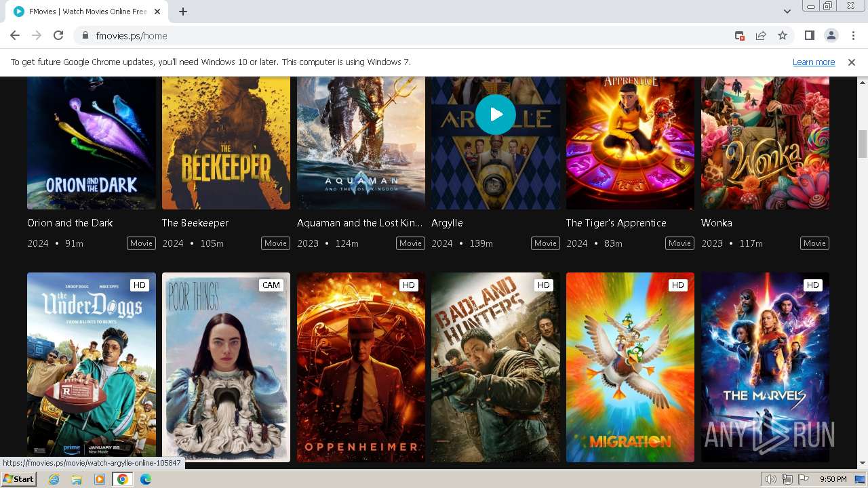Open the Action Center flag icon
The height and width of the screenshot is (488, 868).
(x=803, y=479)
